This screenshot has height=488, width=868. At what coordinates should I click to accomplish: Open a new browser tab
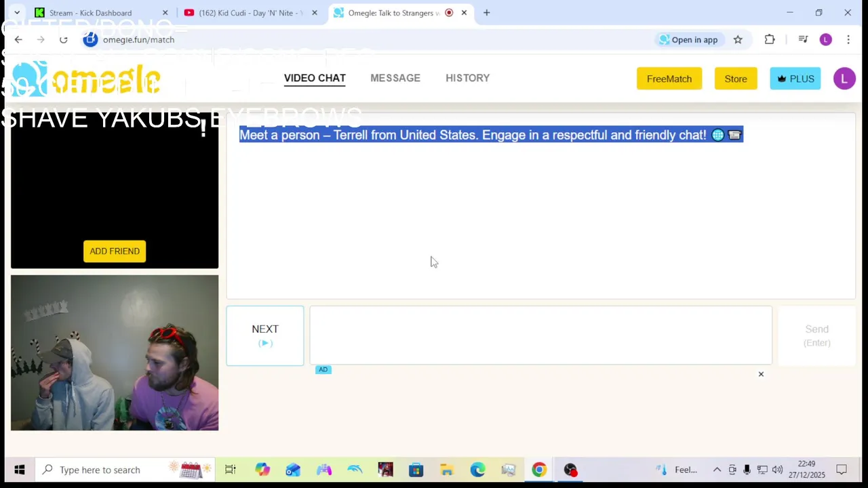(x=486, y=13)
